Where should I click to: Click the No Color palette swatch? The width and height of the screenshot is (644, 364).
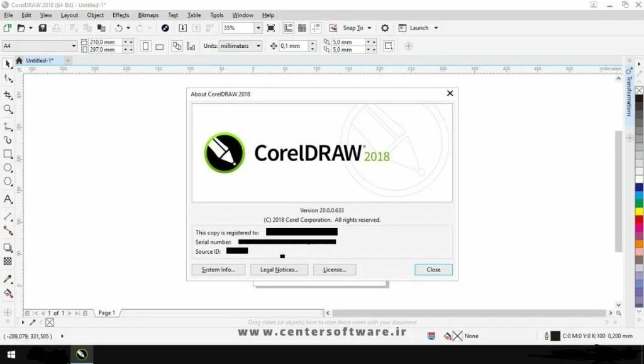pos(640,90)
